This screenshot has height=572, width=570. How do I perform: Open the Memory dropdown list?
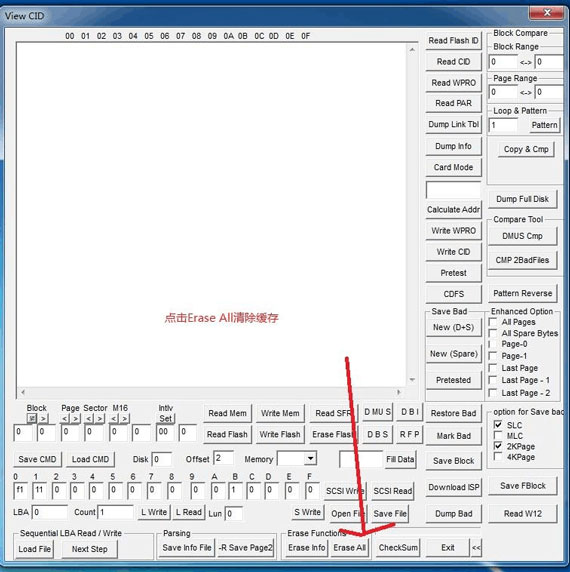pos(310,458)
